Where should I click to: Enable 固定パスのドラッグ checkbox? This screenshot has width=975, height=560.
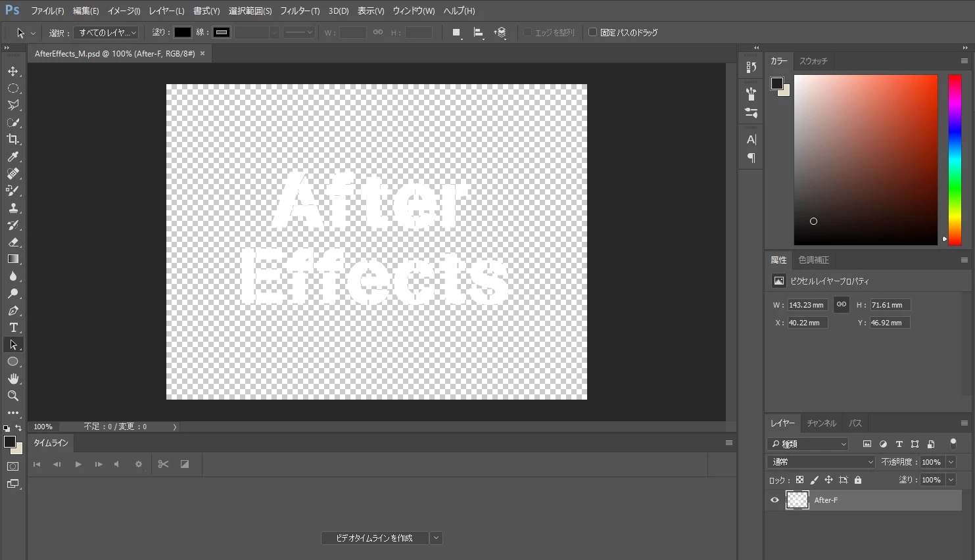pos(592,32)
